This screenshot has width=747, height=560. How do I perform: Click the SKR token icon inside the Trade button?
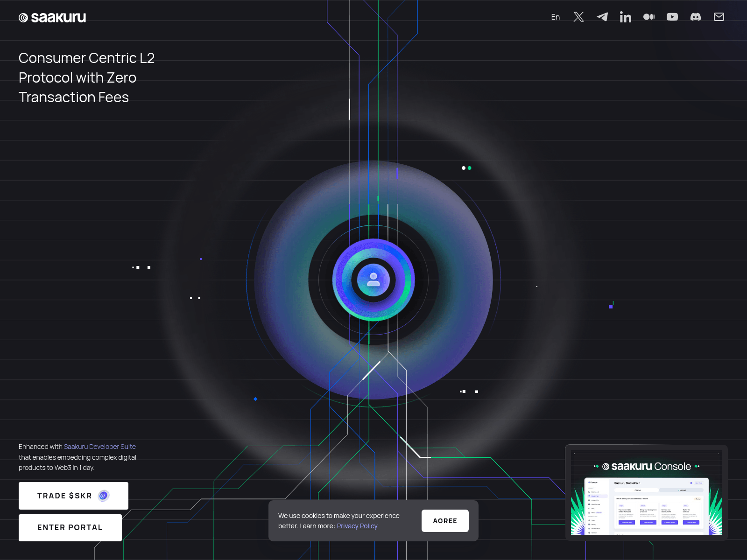coord(103,496)
